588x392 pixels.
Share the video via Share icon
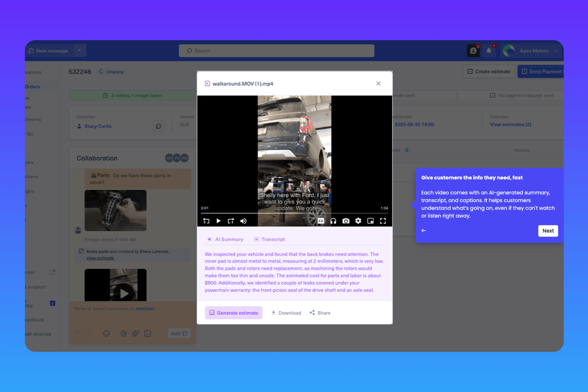pos(320,313)
